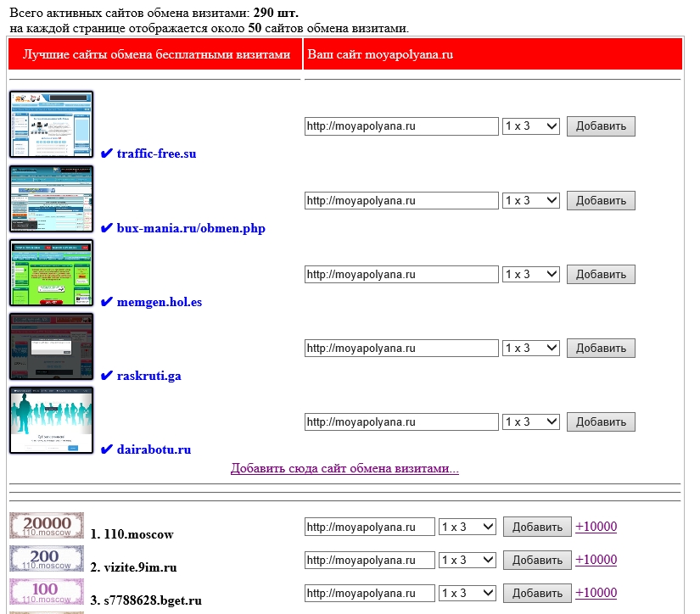Follow the raskruti.ga link
This screenshot has width=700, height=614.
pyautogui.click(x=149, y=376)
